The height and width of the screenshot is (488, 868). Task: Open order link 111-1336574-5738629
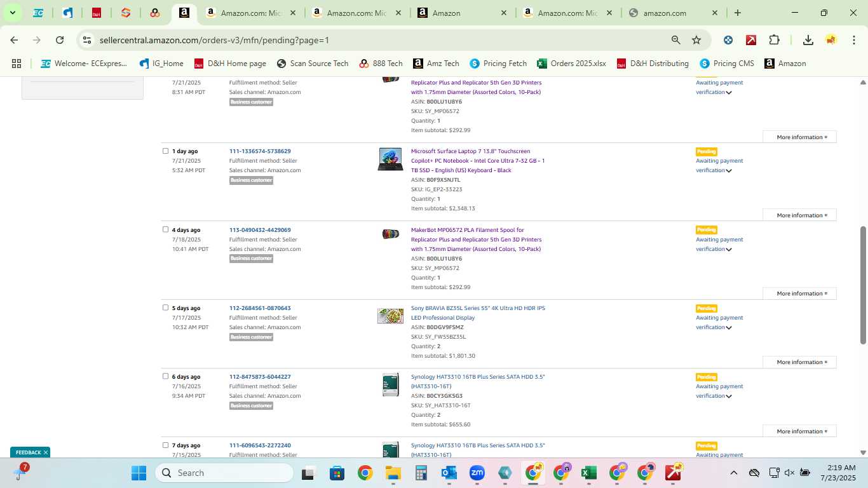point(260,151)
